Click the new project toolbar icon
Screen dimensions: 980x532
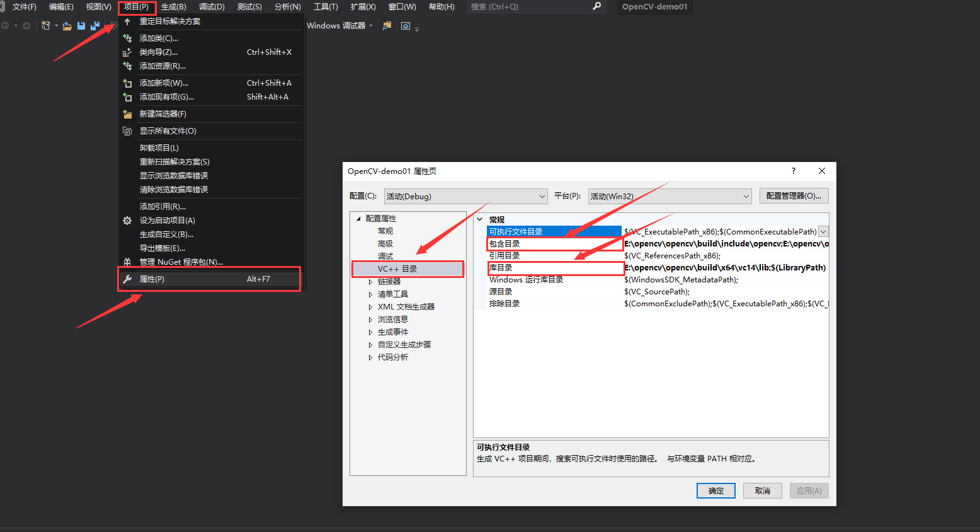coord(45,26)
